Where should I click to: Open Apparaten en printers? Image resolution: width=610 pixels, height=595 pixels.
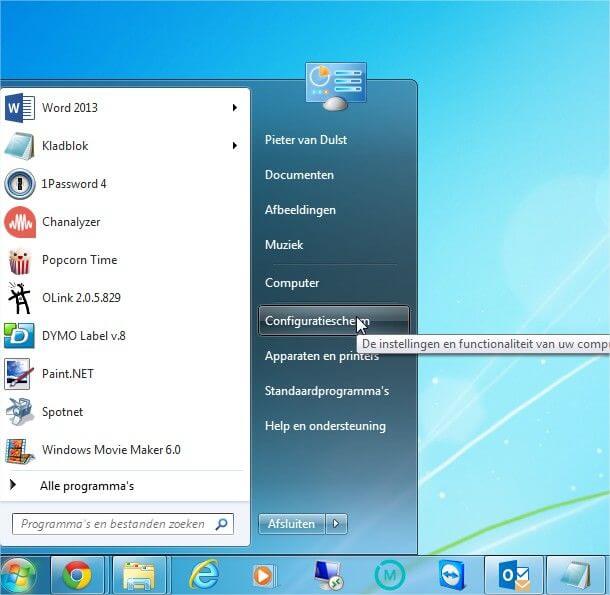pyautogui.click(x=321, y=356)
